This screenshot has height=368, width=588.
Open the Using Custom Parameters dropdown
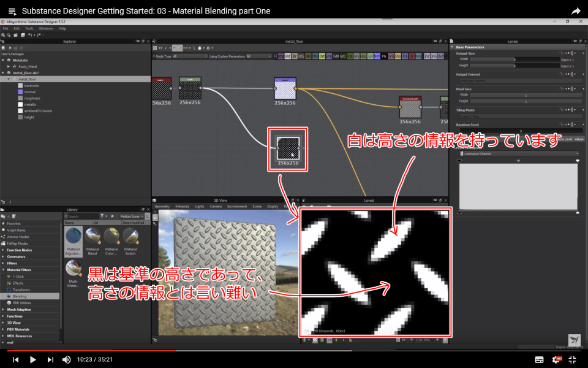click(x=258, y=56)
